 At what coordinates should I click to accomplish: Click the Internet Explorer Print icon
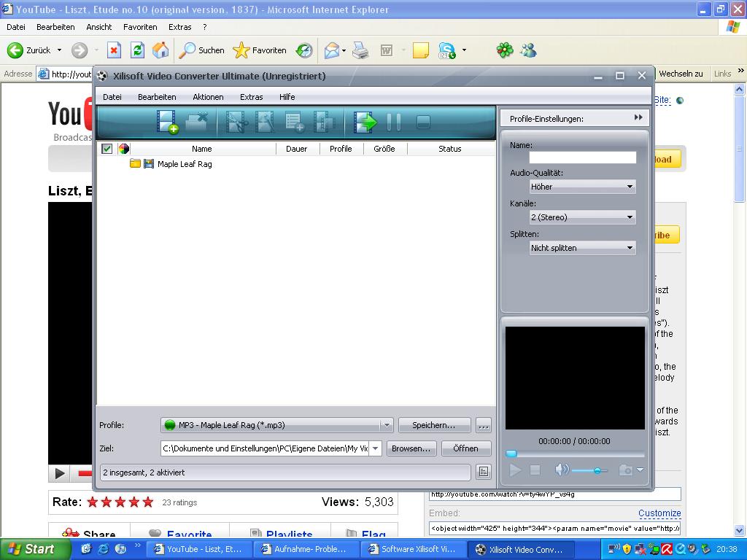360,50
